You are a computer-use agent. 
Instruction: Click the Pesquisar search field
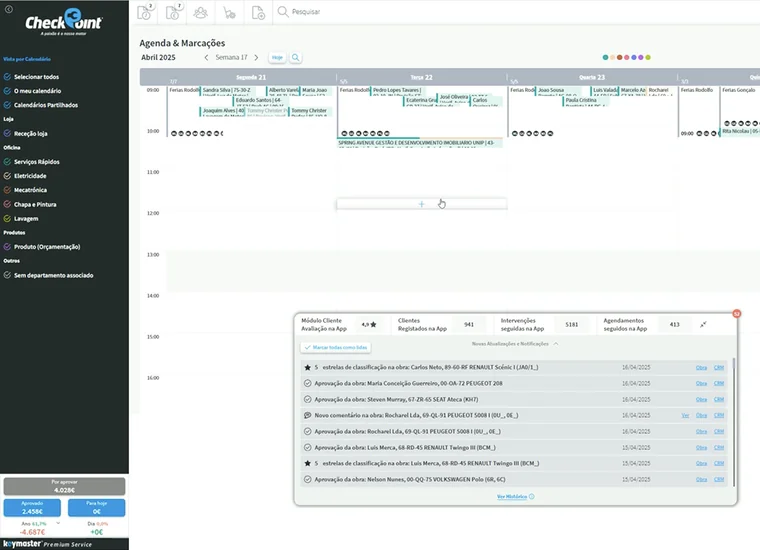coord(320,12)
